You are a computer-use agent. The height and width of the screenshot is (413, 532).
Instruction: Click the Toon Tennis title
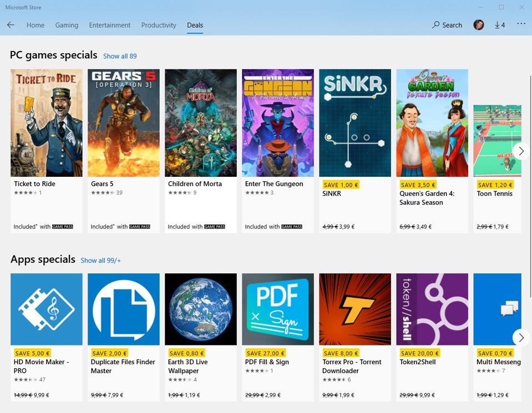pyautogui.click(x=494, y=193)
